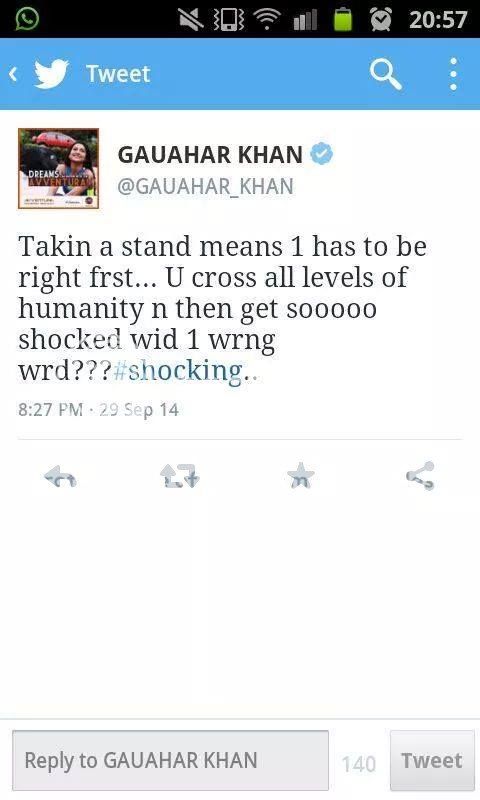Open the three-dot overflow menu
Viewport: 480px width, 800px height.
point(453,74)
